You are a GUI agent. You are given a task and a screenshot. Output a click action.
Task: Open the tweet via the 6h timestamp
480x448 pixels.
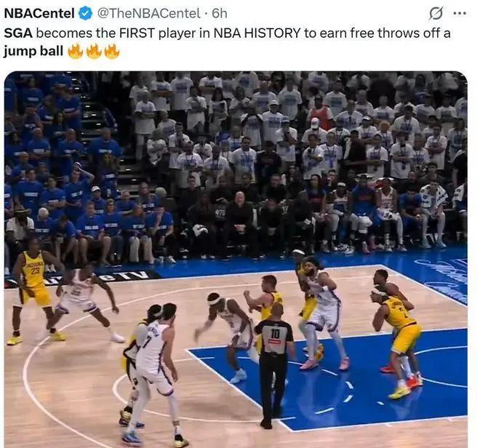click(220, 14)
